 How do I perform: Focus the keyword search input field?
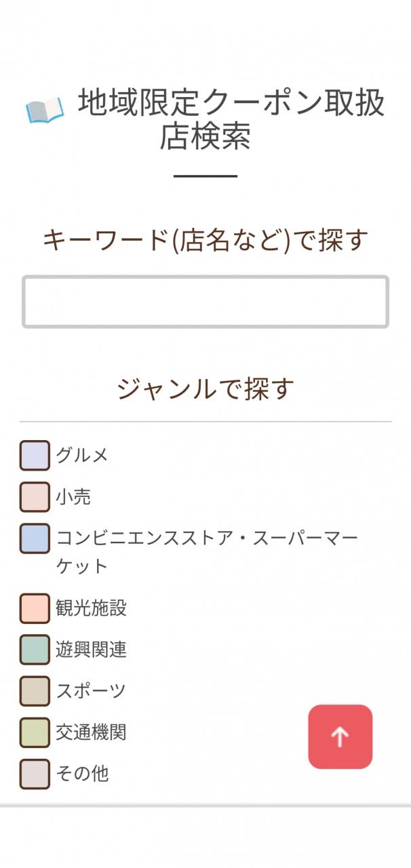pos(205,302)
